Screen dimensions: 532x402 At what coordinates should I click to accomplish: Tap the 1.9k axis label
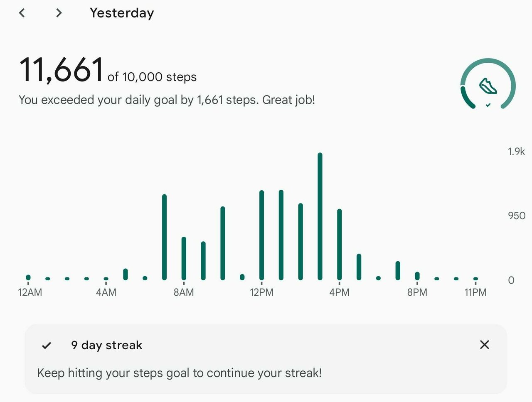coord(516,152)
